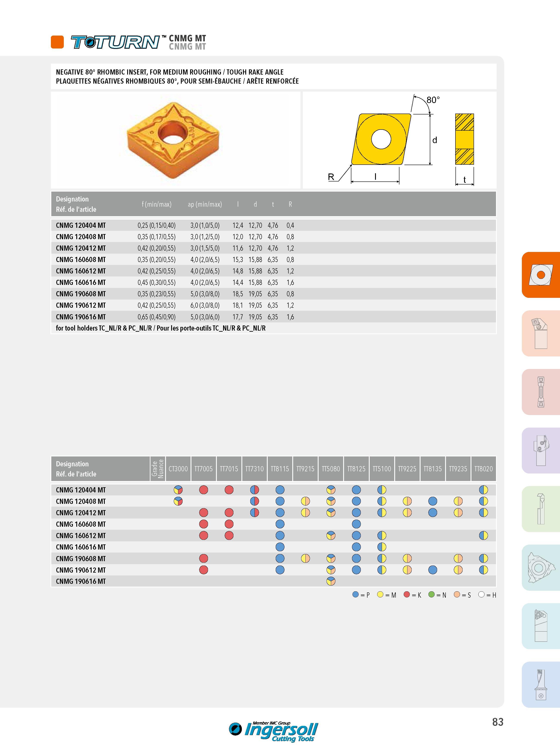
Task: Click the length value '15,3'
Action: pos(238,259)
